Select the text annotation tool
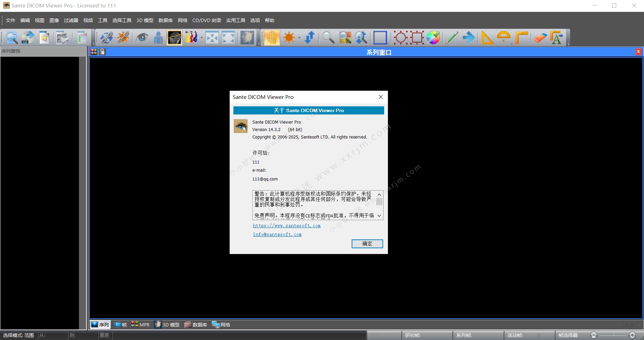The width and height of the screenshot is (644, 340). click(x=557, y=38)
